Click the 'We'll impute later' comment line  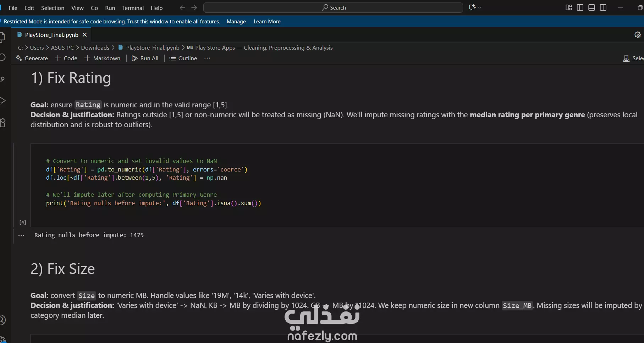point(131,195)
